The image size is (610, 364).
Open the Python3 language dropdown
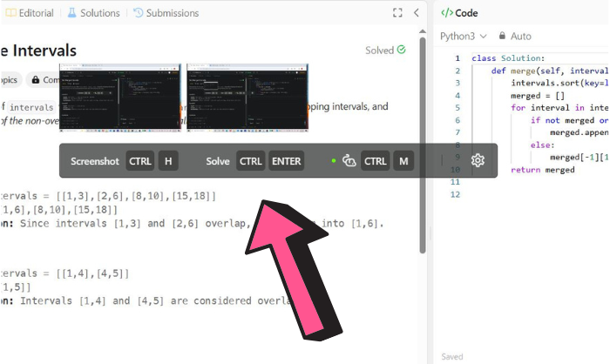click(463, 37)
